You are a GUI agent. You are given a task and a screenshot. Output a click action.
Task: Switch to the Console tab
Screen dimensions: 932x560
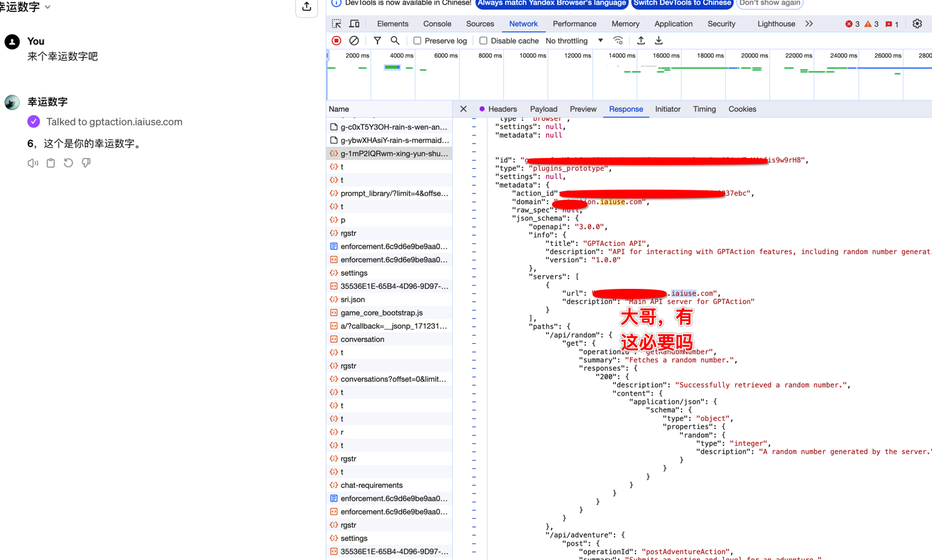pyautogui.click(x=437, y=24)
